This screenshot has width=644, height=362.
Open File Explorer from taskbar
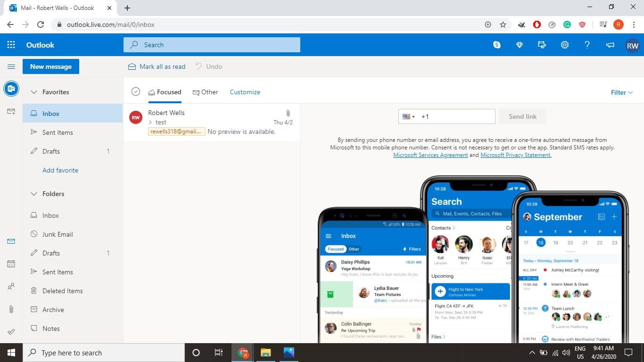(266, 353)
